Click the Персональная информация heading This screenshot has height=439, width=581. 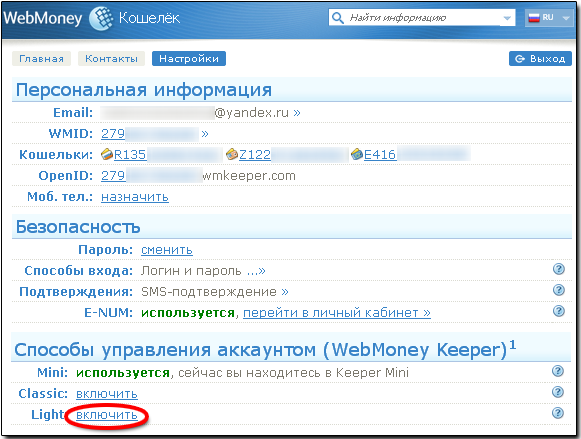(x=144, y=90)
